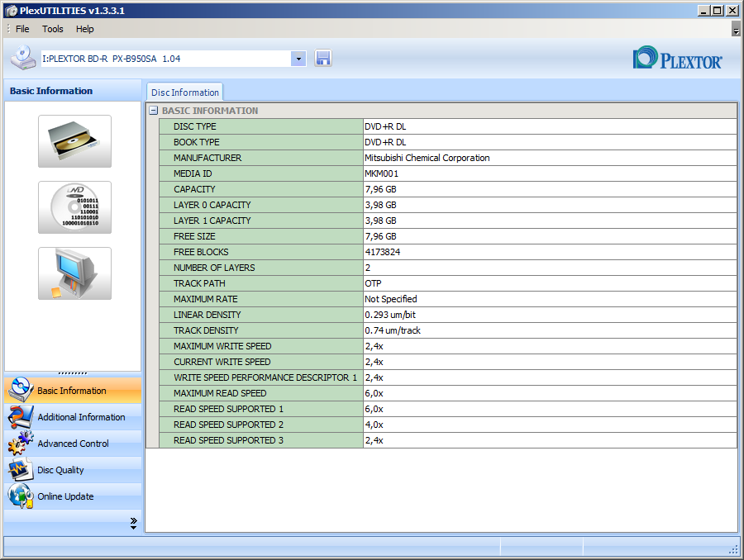This screenshot has width=744, height=560.
Task: Open the Additional Information section
Action: 73,417
